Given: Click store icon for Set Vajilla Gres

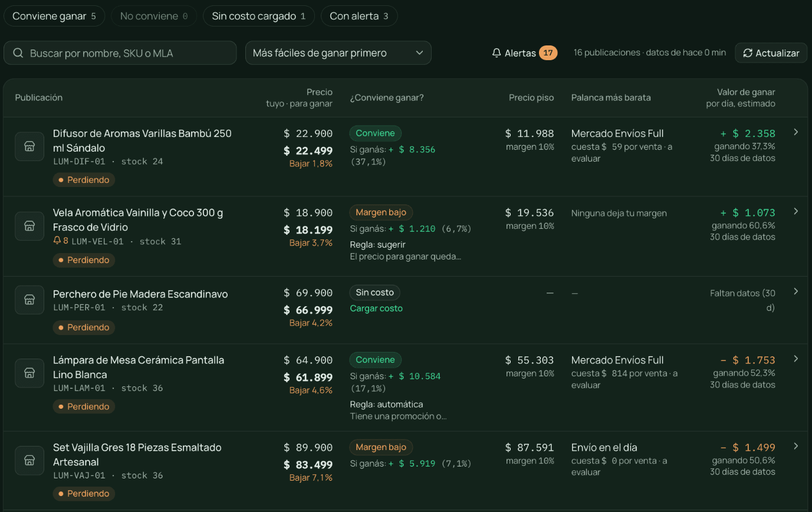Looking at the screenshot, I should pos(29,460).
